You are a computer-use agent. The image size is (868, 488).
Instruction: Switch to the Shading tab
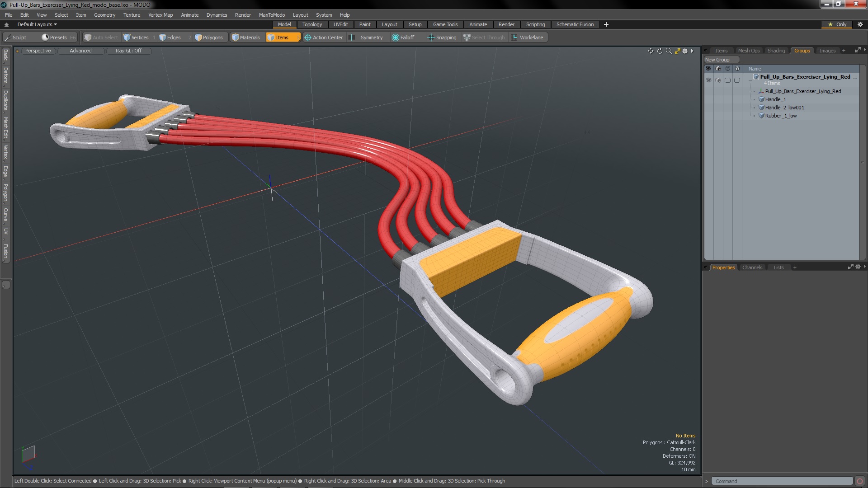776,51
